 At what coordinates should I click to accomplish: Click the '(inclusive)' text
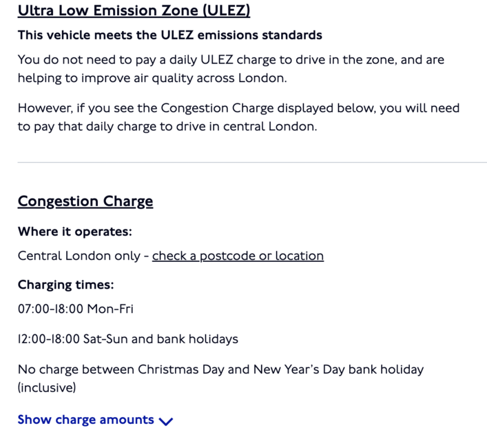[x=47, y=388]
